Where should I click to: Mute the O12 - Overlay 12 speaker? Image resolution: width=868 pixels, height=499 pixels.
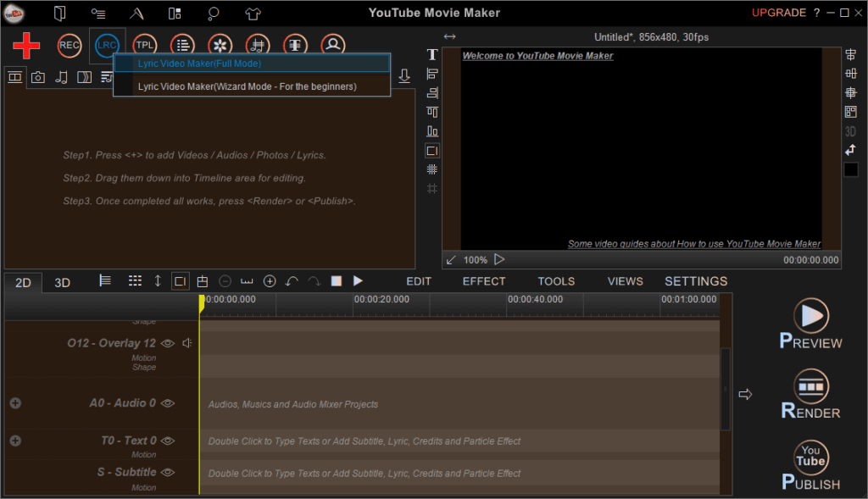tap(187, 344)
